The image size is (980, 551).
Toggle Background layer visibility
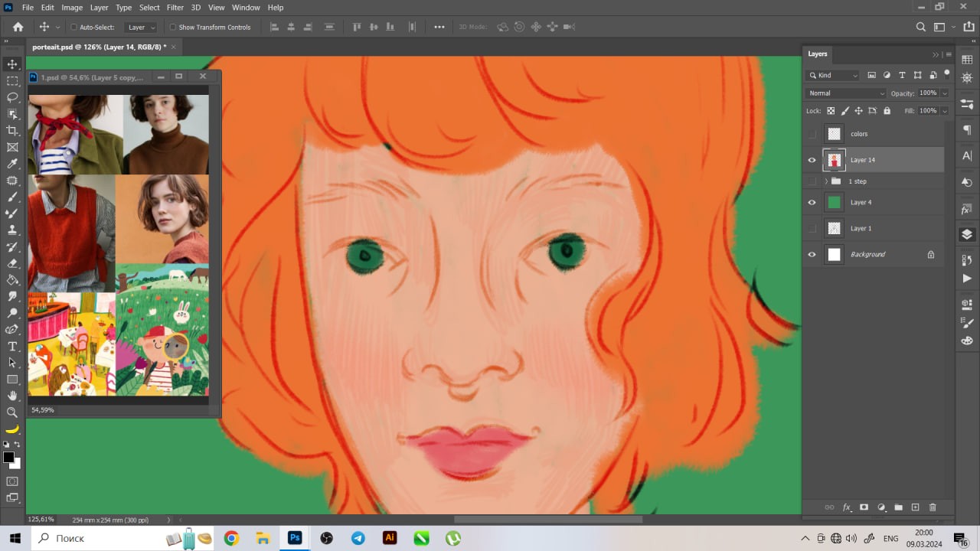[x=812, y=254]
